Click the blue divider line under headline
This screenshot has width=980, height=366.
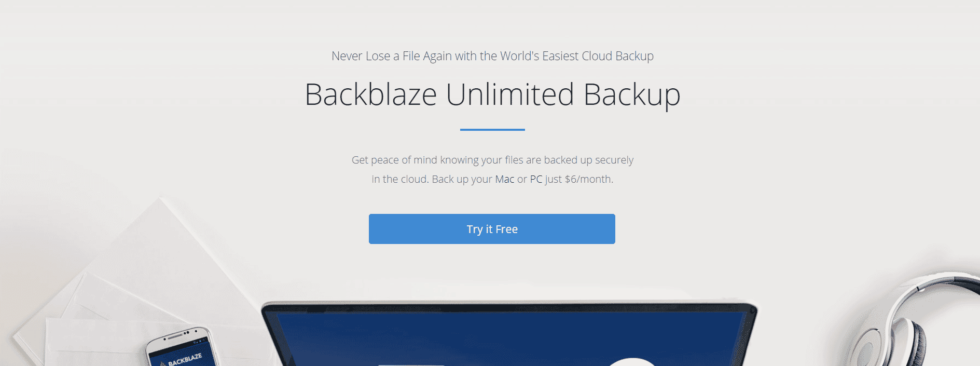tap(492, 129)
